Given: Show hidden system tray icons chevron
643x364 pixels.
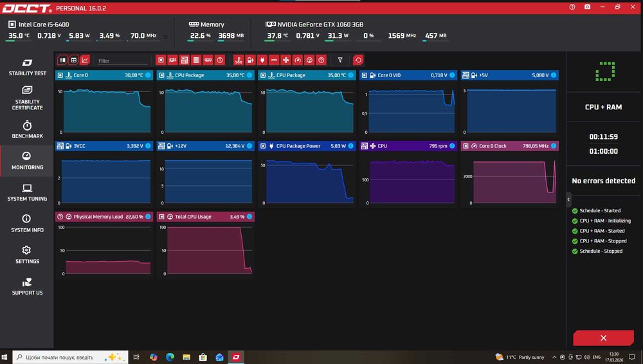Looking at the screenshot, I should [x=554, y=357].
